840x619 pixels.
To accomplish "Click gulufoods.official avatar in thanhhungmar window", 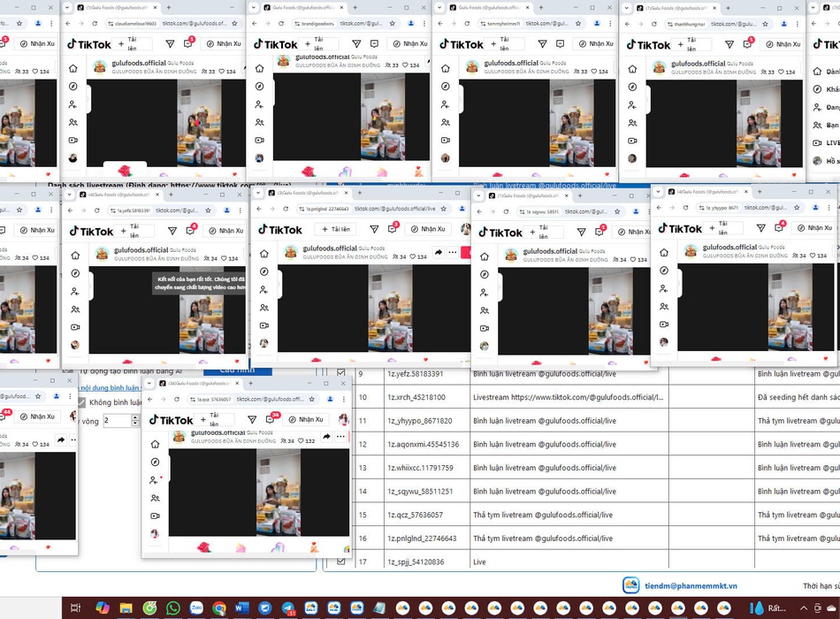I will point(660,67).
